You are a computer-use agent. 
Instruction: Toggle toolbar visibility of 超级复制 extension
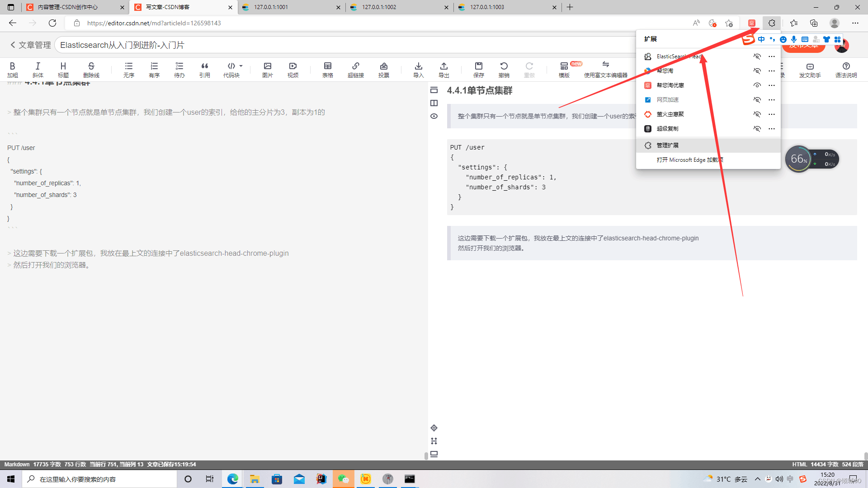[757, 129]
